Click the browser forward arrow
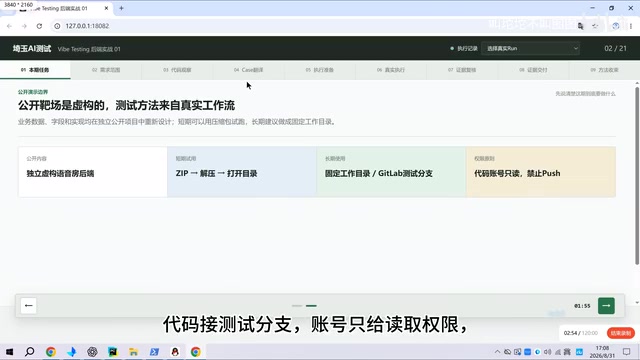This screenshot has width=640, height=360. tap(24, 26)
